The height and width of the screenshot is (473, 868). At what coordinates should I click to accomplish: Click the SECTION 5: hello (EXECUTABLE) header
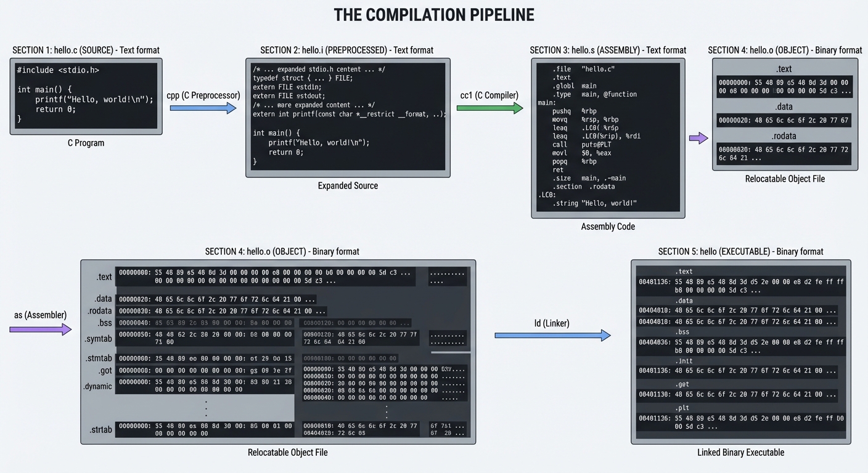coord(741,251)
